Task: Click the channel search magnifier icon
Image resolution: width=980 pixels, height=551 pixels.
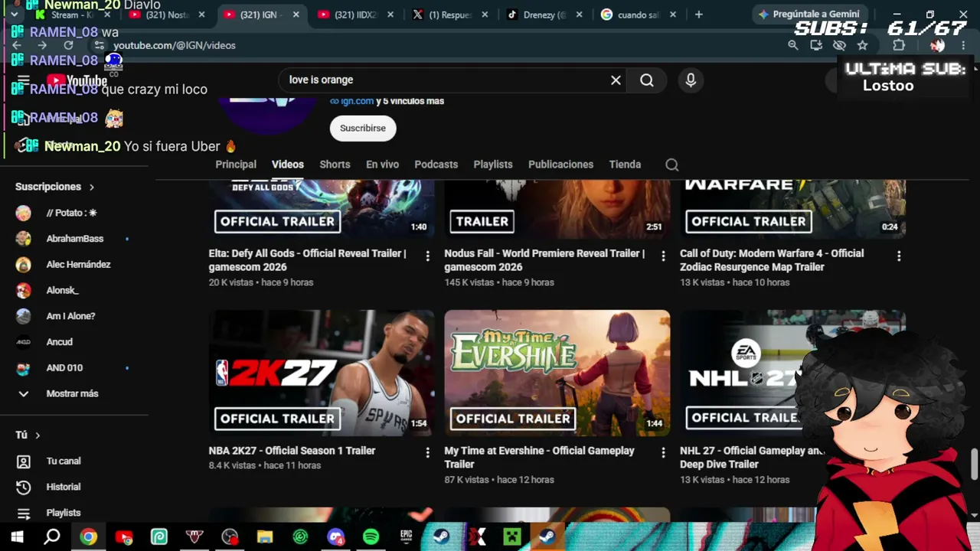Action: (x=671, y=165)
